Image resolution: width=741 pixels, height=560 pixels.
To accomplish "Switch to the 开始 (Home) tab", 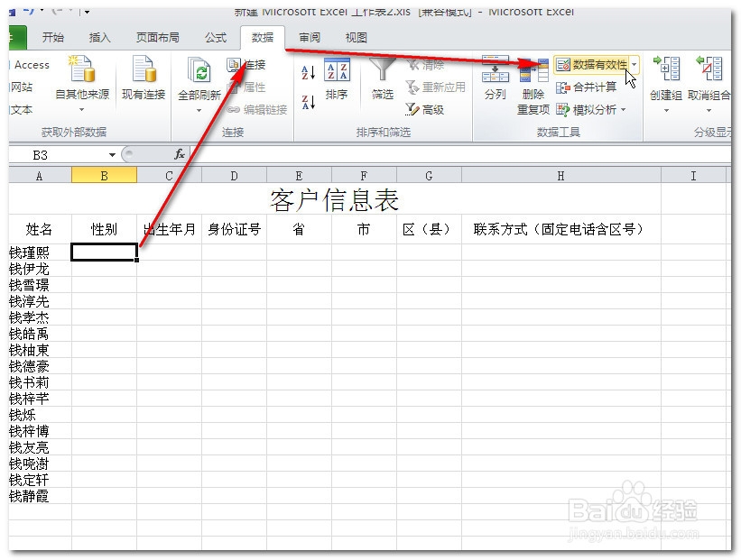I will (x=53, y=37).
